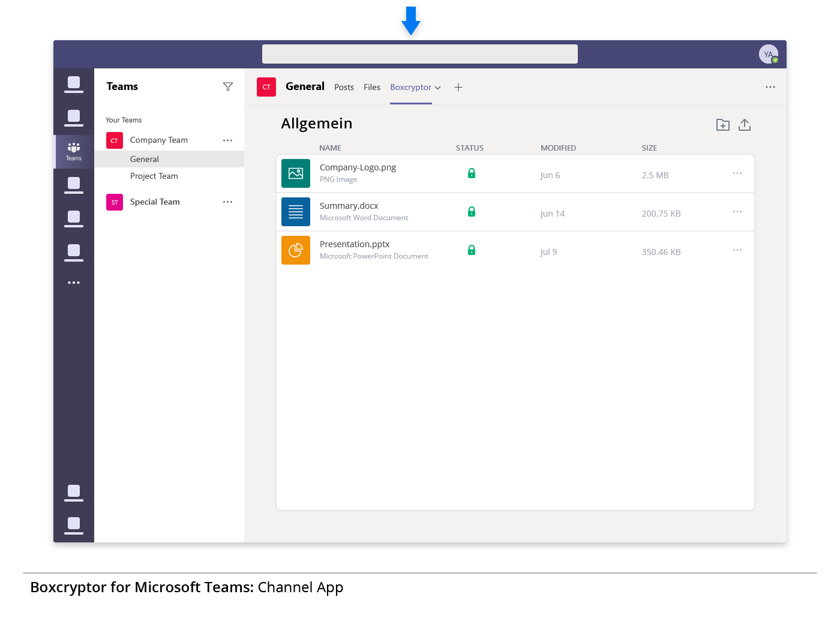Click the CT channel avatar beside General

[x=266, y=87]
